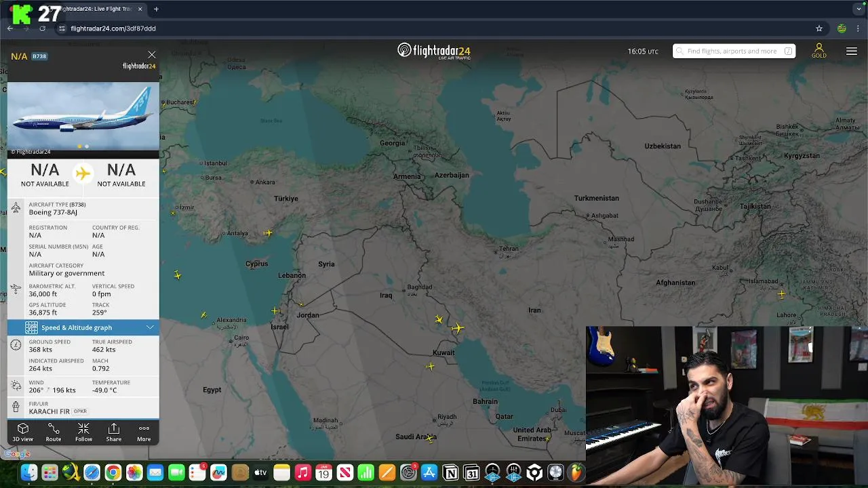Screen dimensions: 868x488
Task: Open Finder from the Dock
Action: click(x=28, y=472)
